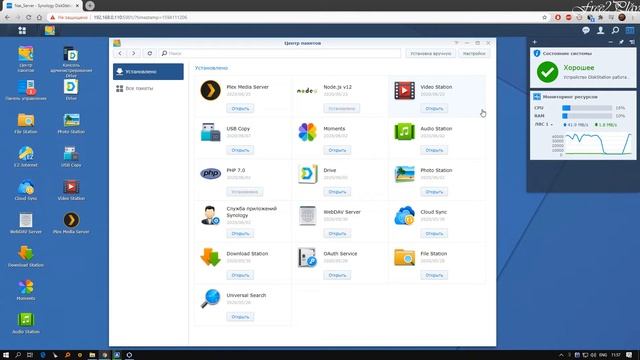This screenshot has width=640, height=360.
Task: Click Открыть under Cloud Sync package
Action: coord(434,233)
